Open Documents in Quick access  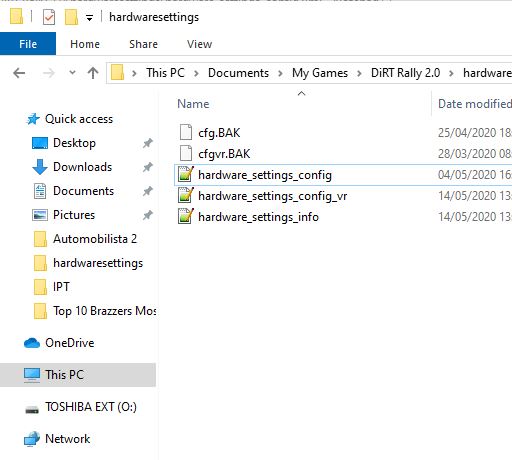pos(83,191)
